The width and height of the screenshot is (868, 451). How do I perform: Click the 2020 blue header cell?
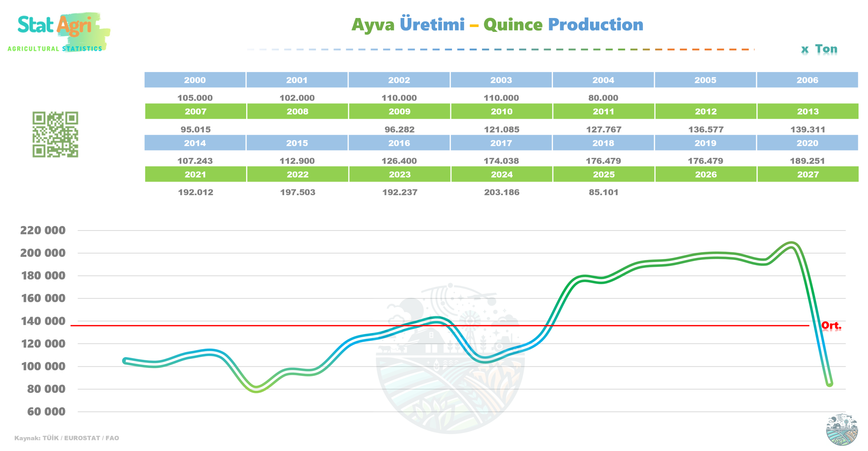click(807, 143)
